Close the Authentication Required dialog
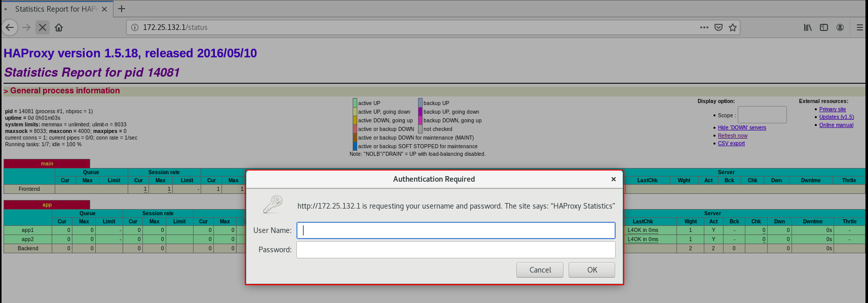 tap(614, 179)
